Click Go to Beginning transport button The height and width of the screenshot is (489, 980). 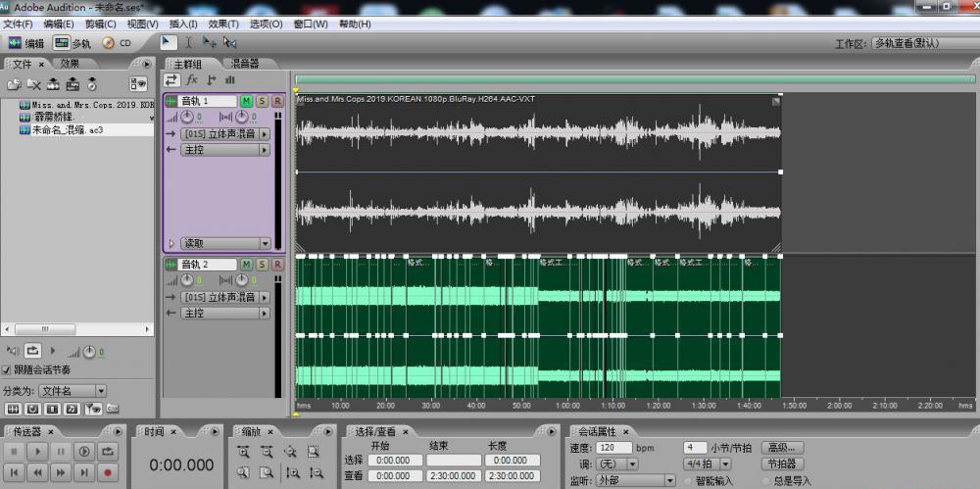coord(15,472)
